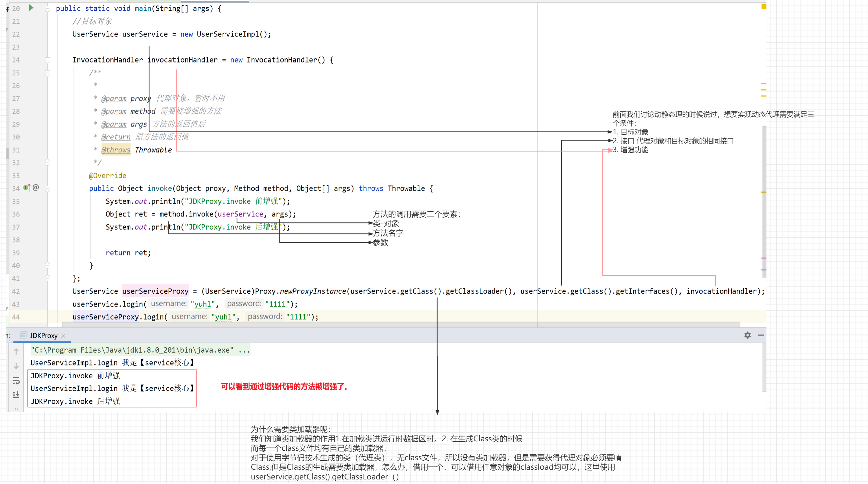868x484 pixels.
Task: Close the JDKProxy run tab
Action: 63,336
